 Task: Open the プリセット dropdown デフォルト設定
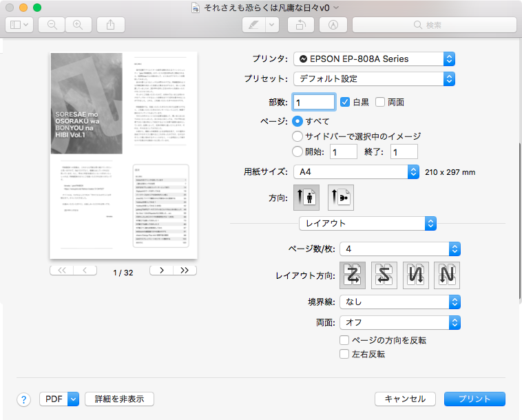tap(374, 79)
